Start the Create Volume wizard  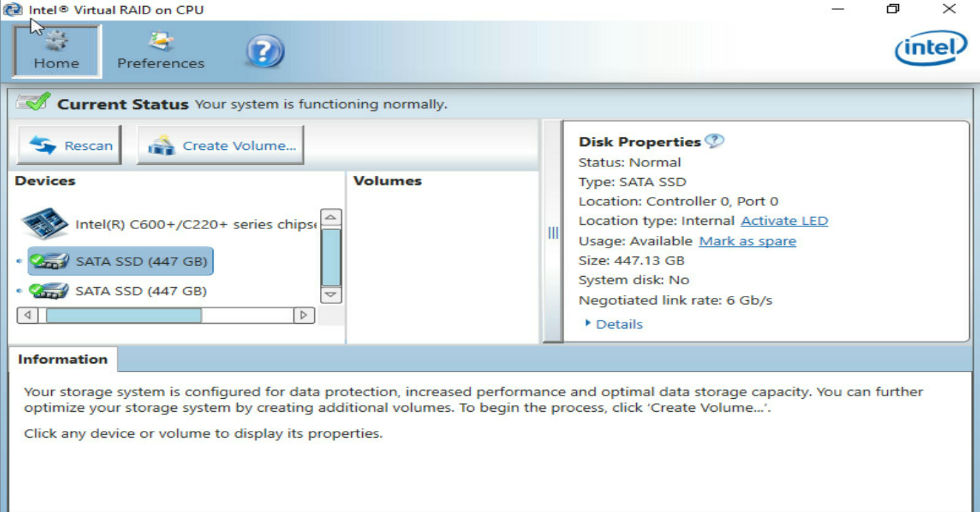coord(221,145)
